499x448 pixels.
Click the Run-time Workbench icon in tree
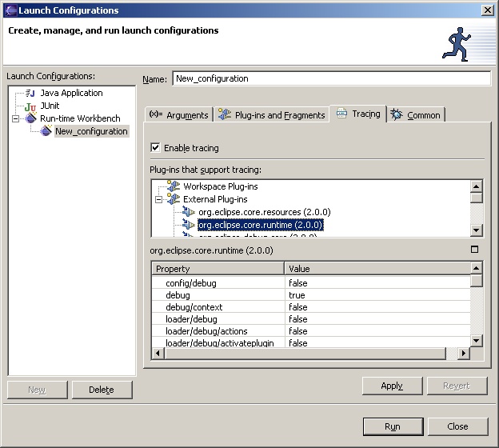coord(30,118)
